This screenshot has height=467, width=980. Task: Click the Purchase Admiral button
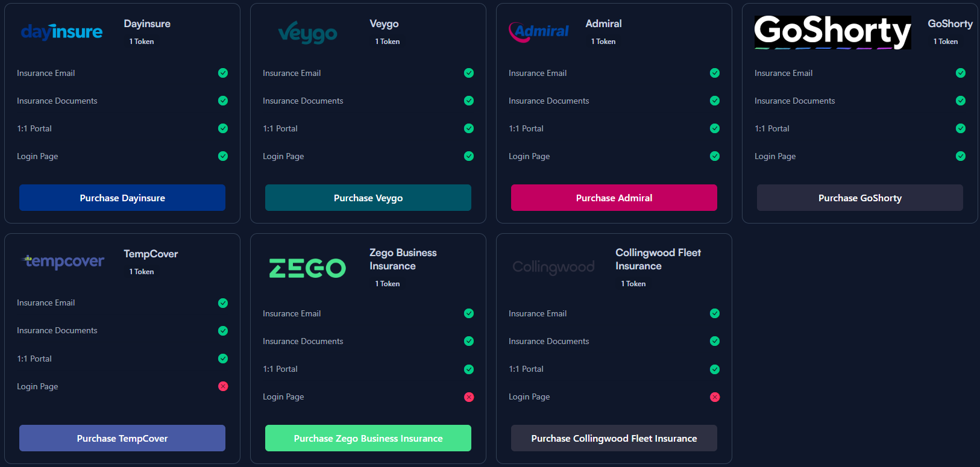click(x=614, y=197)
